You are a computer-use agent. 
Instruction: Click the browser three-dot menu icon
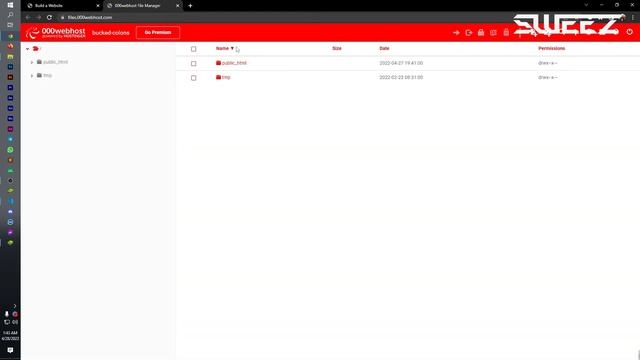[633, 18]
